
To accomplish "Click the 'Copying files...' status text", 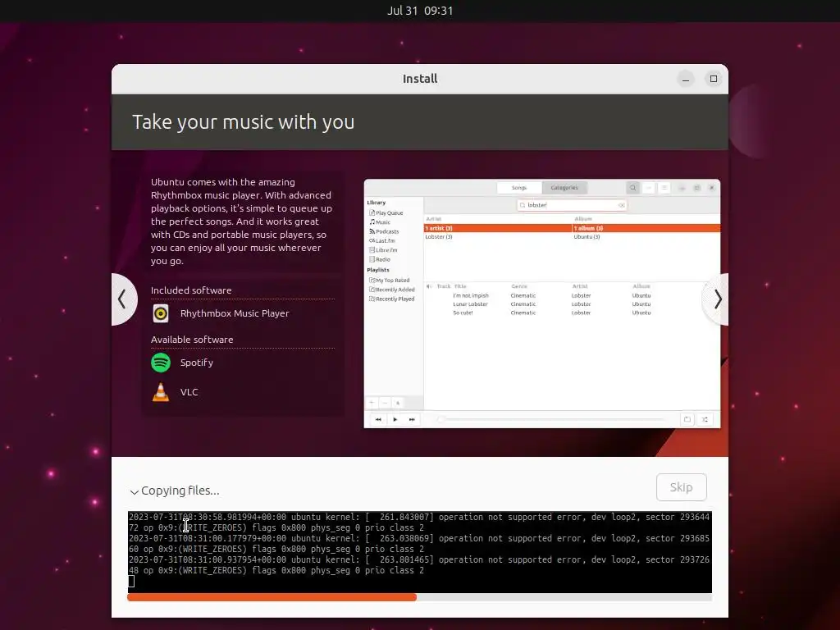I will (x=180, y=491).
